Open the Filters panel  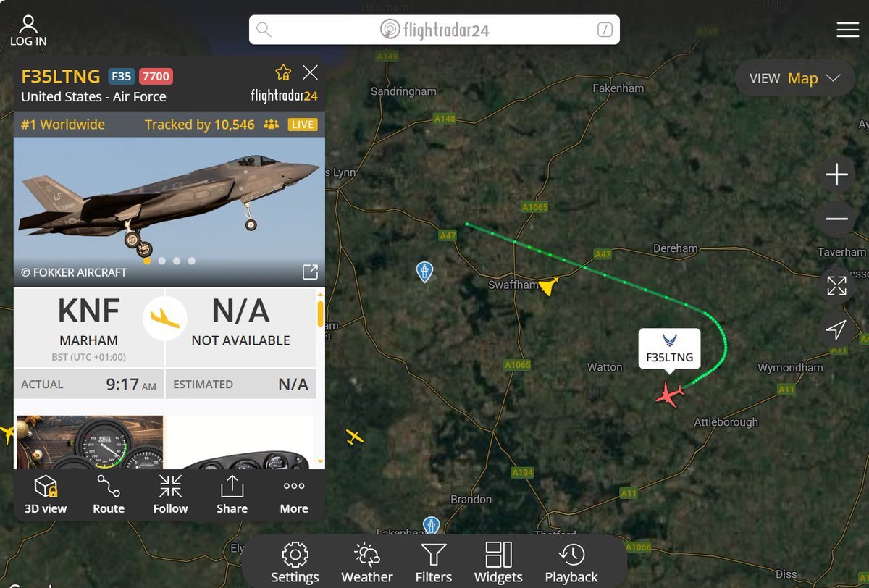point(434,563)
